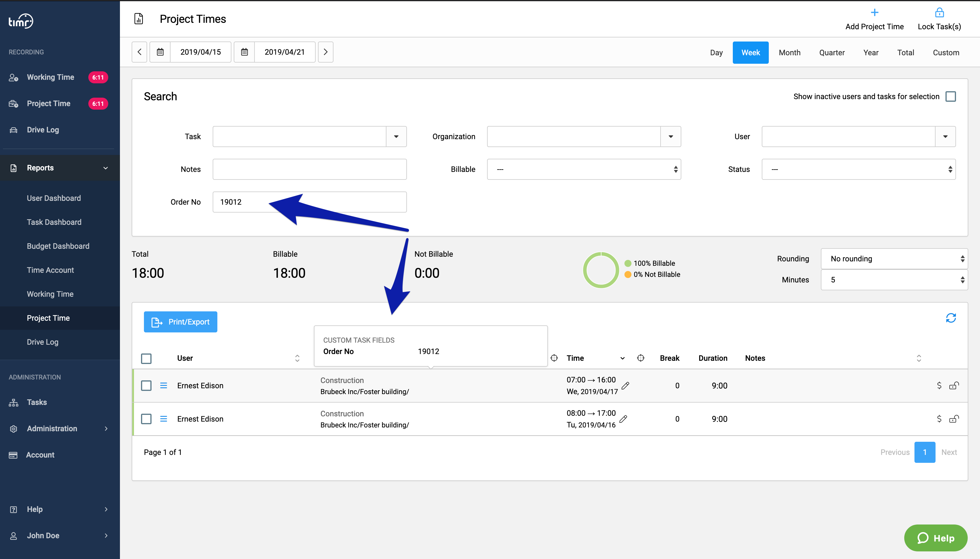Open row menu for Tu, 2019/04/16 entry
The height and width of the screenshot is (559, 980).
[164, 419]
